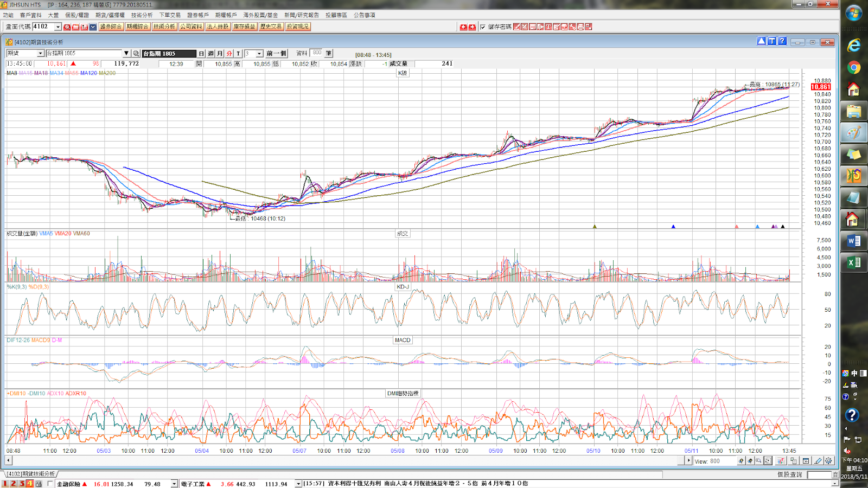Expand the 台指期 1805 symbol dropdown arrow
This screenshot has width=868, height=488.
(x=126, y=53)
